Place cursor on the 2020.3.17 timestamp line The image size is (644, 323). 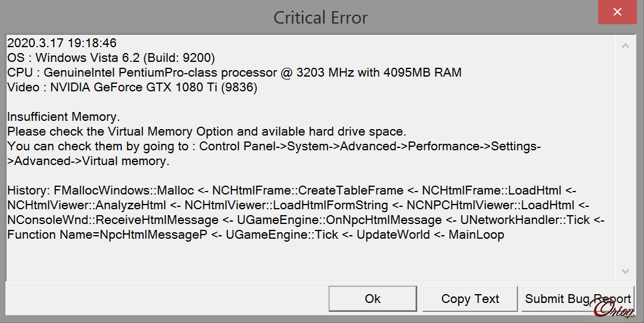pyautogui.click(x=62, y=43)
